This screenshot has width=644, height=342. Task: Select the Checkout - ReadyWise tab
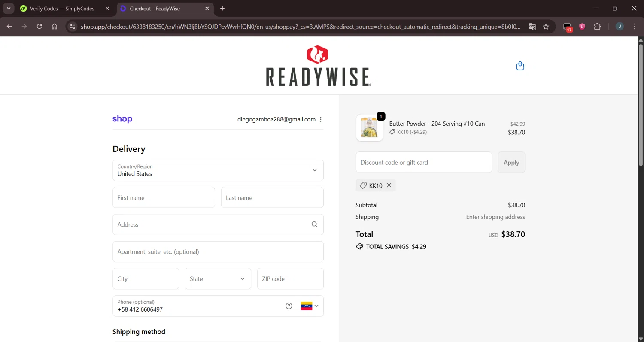[155, 9]
